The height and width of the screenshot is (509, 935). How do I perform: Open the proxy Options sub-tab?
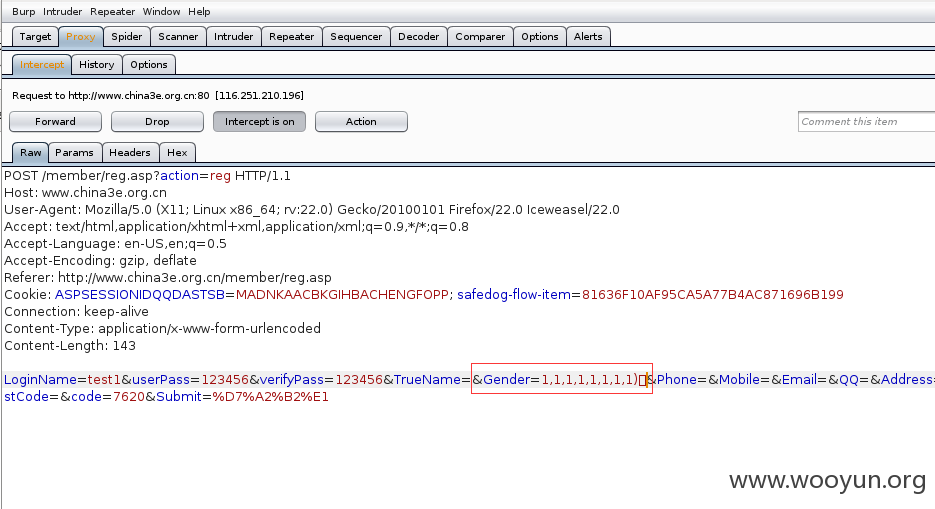149,64
